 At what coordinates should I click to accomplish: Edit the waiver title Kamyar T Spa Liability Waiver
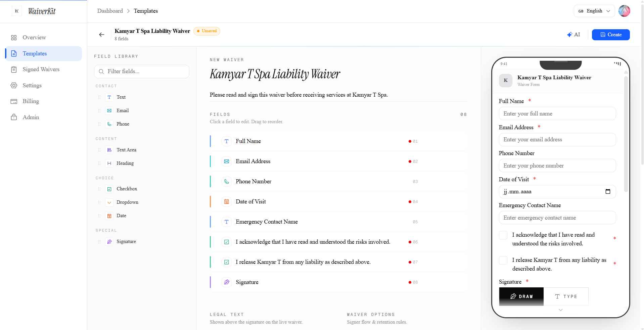[275, 74]
